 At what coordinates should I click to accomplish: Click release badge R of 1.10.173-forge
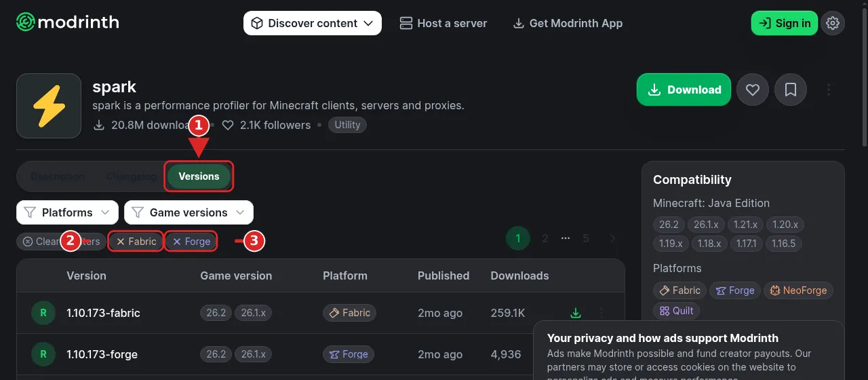(x=43, y=354)
